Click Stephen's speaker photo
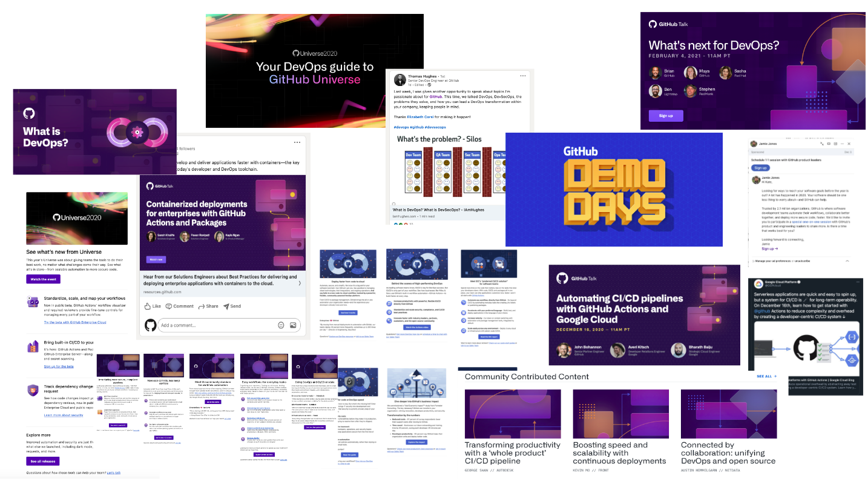Screen dimensions: 868x487 click(690, 91)
